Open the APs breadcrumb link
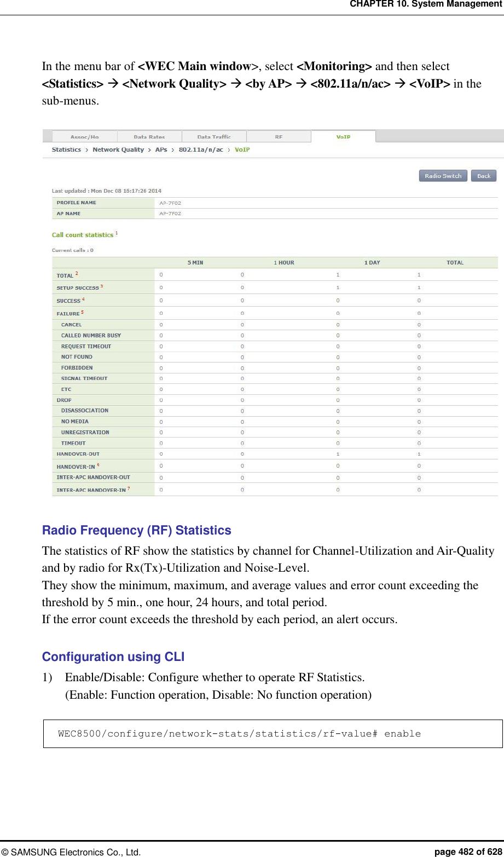The image size is (504, 857). [x=161, y=149]
